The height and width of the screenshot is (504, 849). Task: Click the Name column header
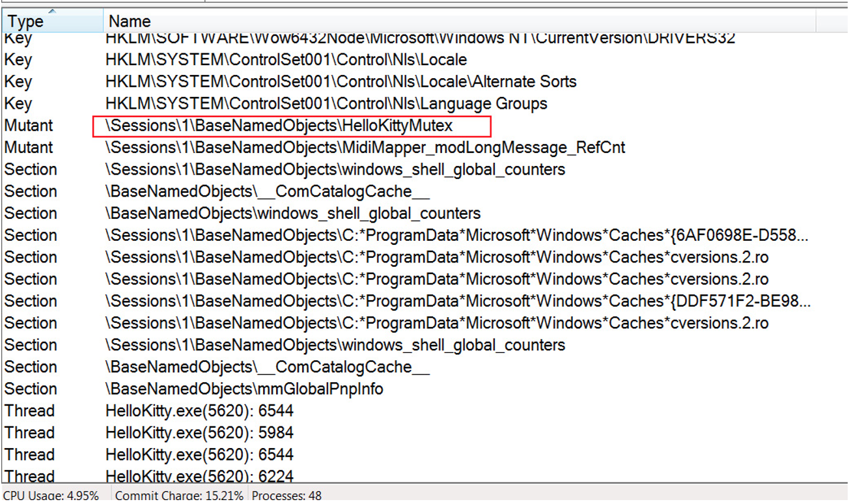[x=130, y=22]
